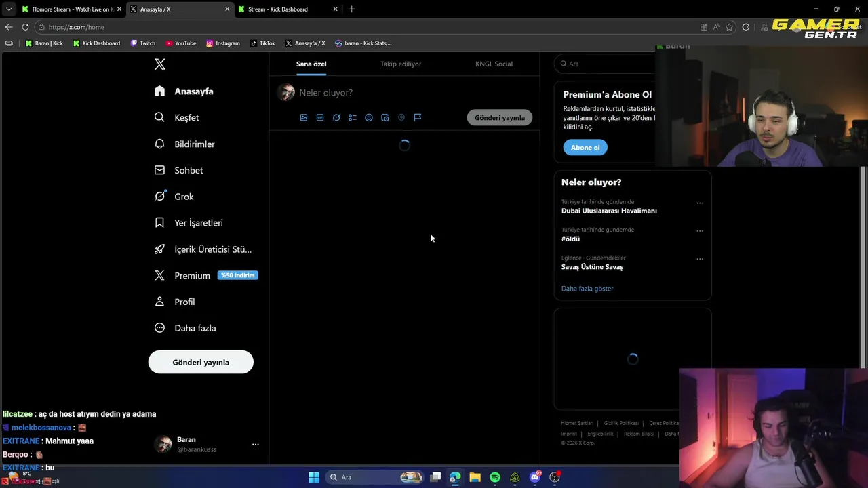Add media image to the post
Viewport: 868px width, 488px height.
[x=304, y=117]
